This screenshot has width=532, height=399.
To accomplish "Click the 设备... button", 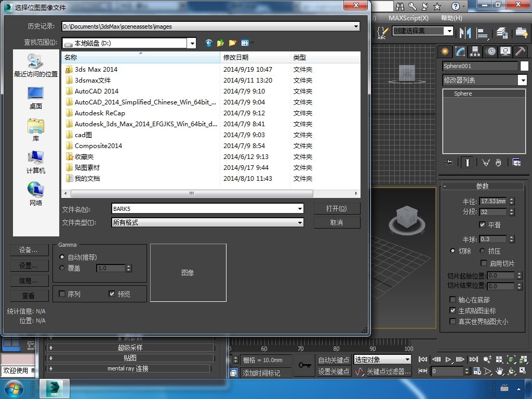I will (x=29, y=250).
